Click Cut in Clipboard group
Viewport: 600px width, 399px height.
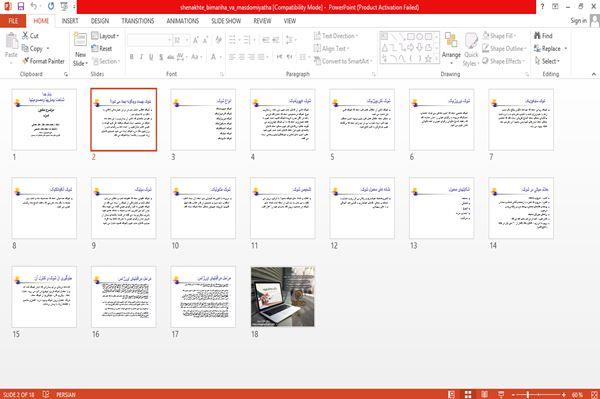tap(30, 36)
